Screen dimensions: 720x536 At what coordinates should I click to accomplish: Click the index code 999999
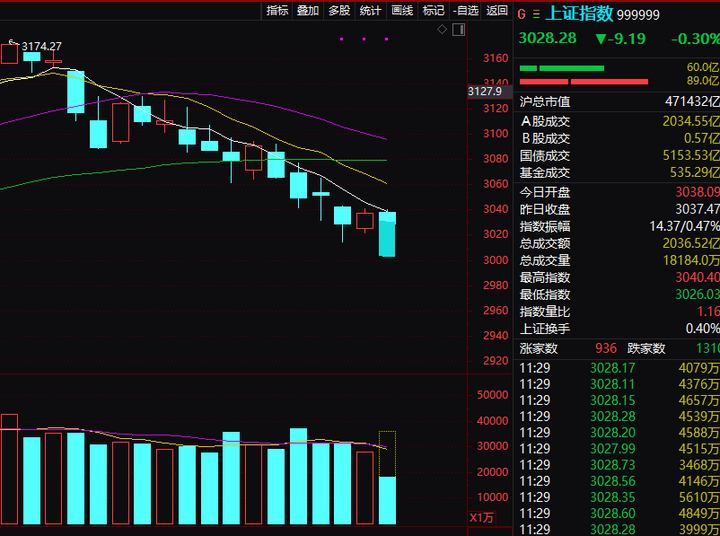[638, 15]
